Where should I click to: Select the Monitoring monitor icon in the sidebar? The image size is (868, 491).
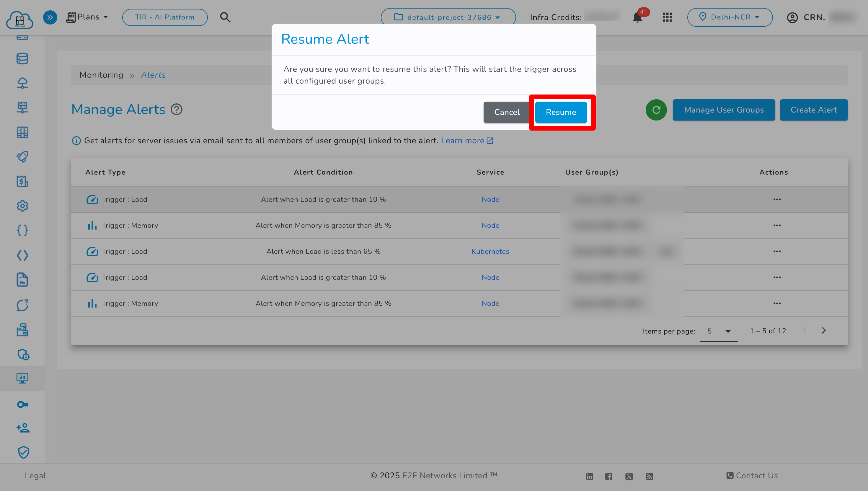click(22, 378)
